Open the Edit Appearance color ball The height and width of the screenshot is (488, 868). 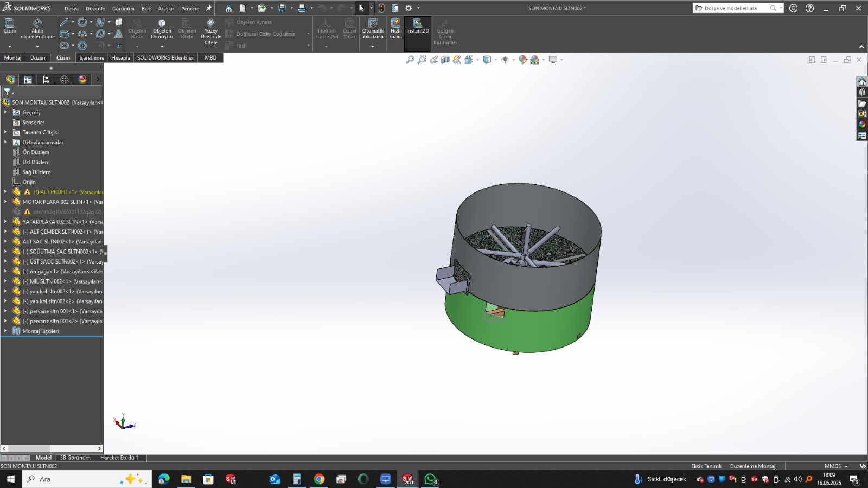tap(523, 60)
